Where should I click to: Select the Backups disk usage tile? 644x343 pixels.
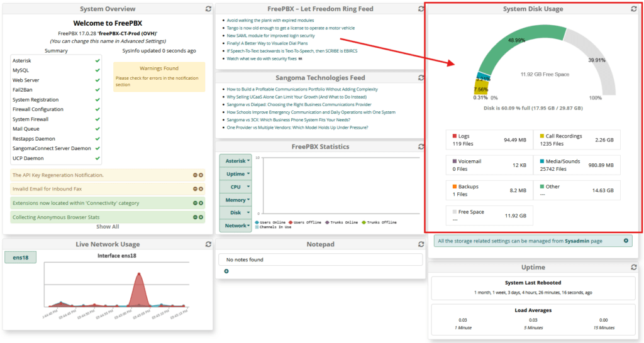(489, 190)
